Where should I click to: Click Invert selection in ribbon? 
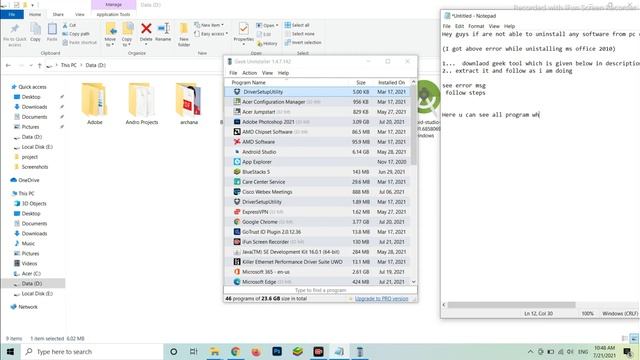coord(303,42)
